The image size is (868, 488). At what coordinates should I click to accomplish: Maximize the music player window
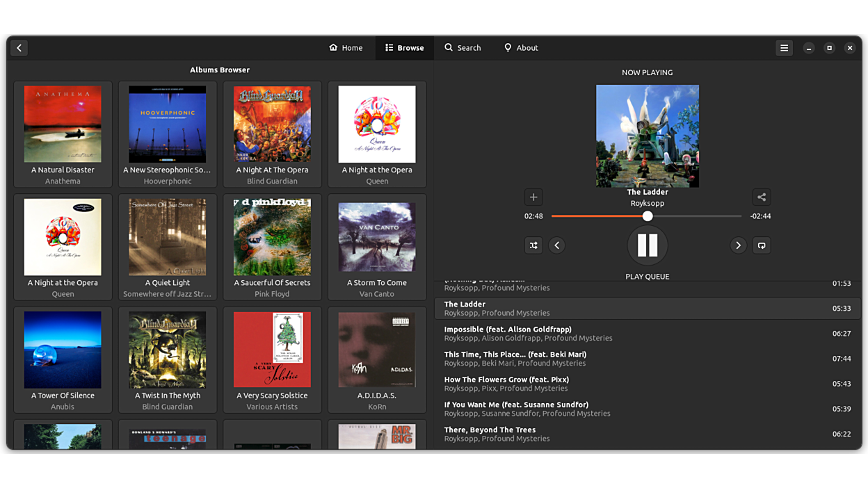coord(829,48)
